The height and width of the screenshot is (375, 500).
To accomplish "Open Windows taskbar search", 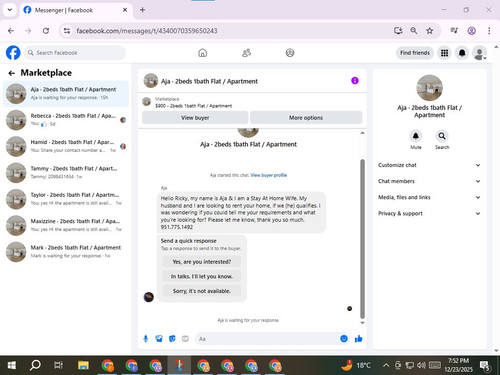I will click(x=35, y=365).
